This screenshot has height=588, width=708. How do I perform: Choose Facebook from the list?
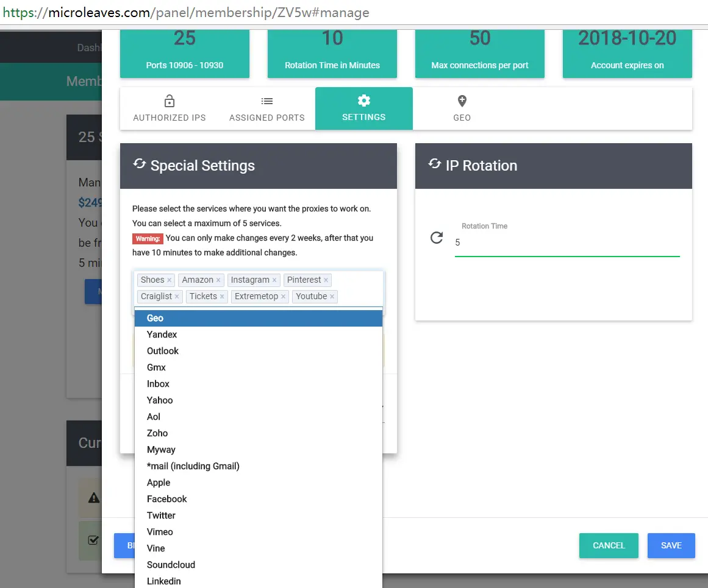[259, 499]
